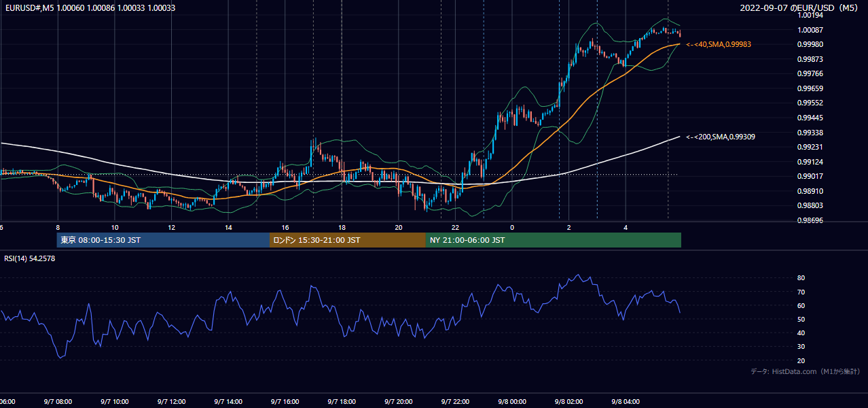
Task: Click the 2022-09-07 EUR/USD (M5) chart title
Action: (799, 7)
